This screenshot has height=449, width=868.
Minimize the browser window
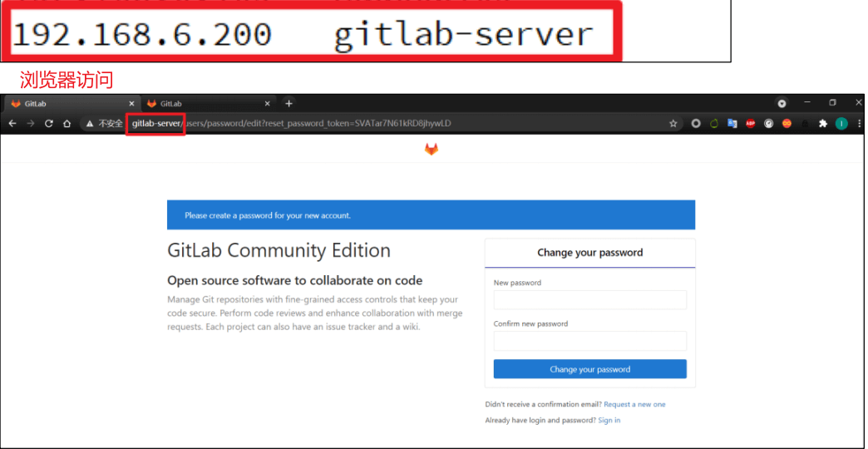pos(807,103)
